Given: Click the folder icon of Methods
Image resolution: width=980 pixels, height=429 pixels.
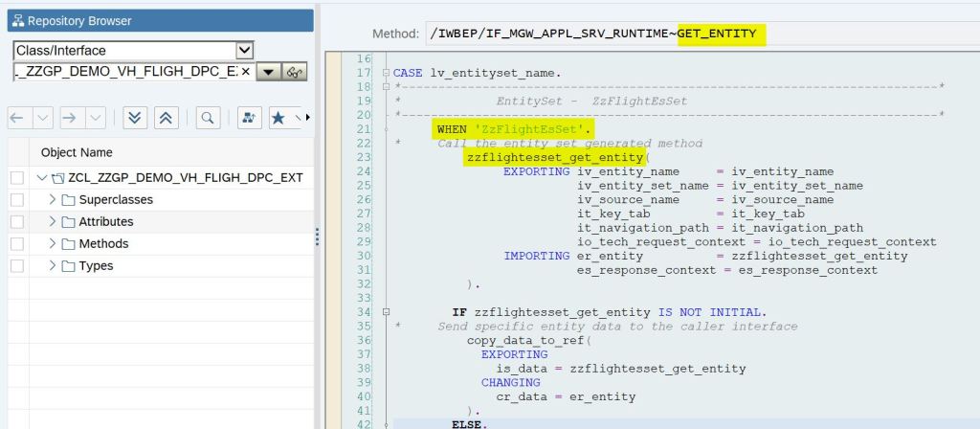Looking at the screenshot, I should [x=68, y=244].
